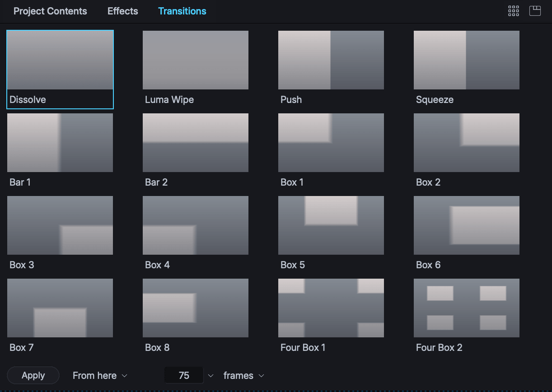This screenshot has height=392, width=552.
Task: Open the From here dropdown
Action: [100, 375]
